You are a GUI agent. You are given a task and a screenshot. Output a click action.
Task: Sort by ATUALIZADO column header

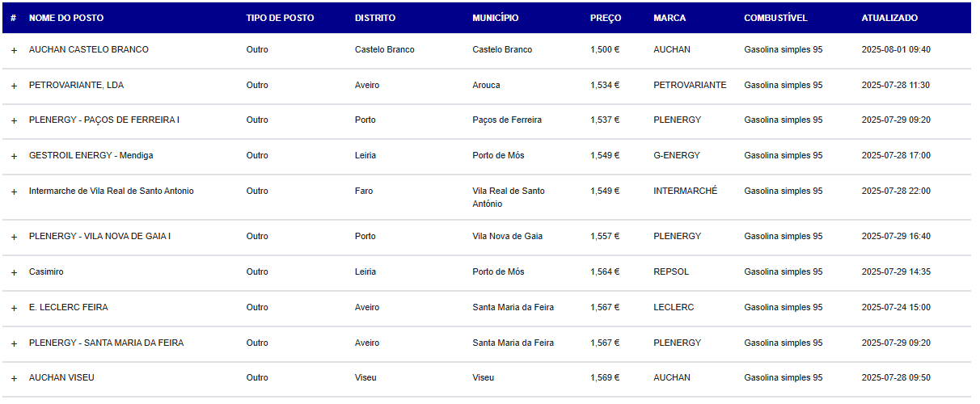889,18
